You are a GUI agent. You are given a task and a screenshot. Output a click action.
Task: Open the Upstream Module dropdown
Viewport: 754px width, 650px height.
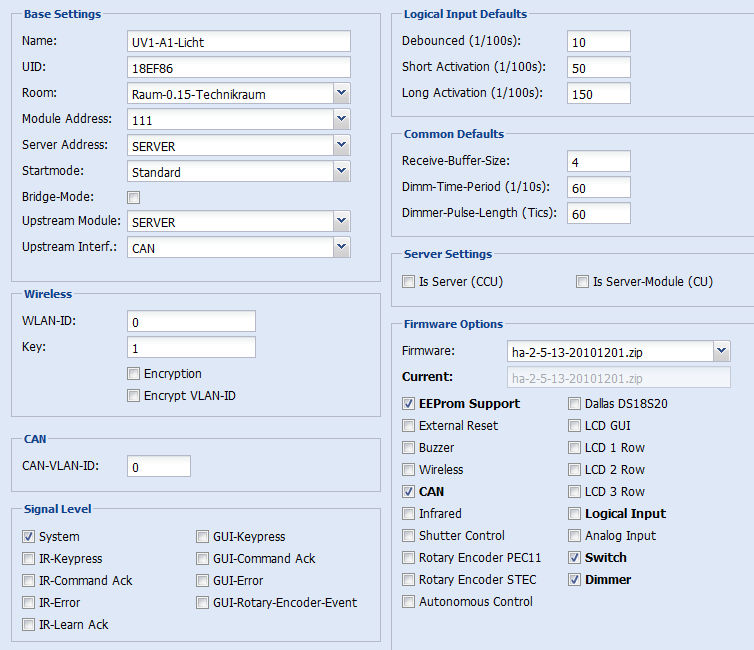tap(341, 221)
